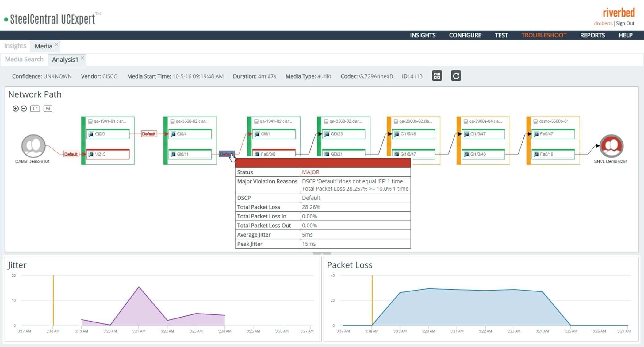Click the 15ms Peak Jitter value
Screen dimensions: 644x347
(309, 244)
